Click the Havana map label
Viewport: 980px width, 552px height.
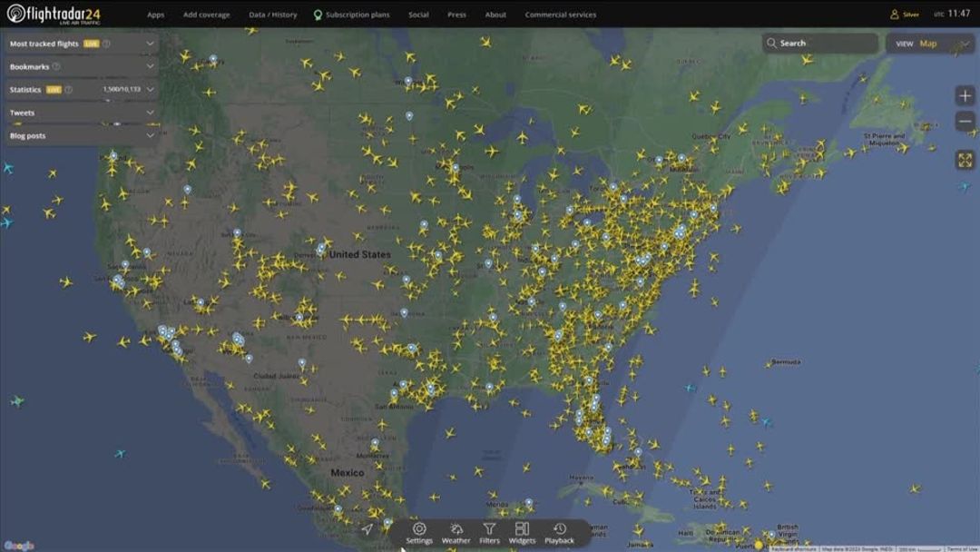click(582, 478)
